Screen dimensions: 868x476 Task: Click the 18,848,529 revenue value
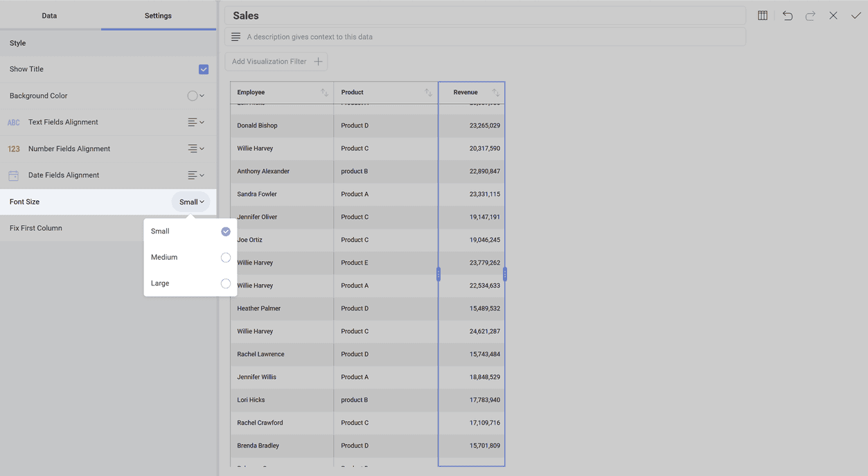pyautogui.click(x=484, y=377)
